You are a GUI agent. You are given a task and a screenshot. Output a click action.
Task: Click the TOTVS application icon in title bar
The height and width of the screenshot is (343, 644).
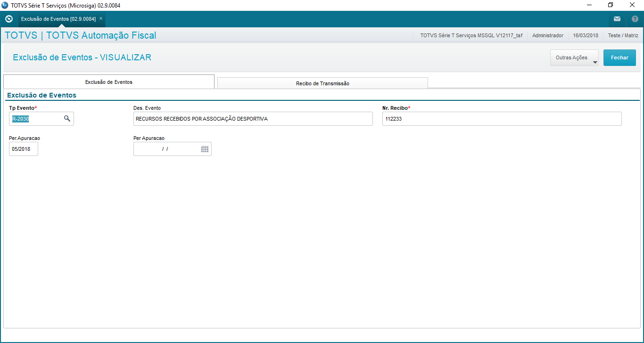[5, 5]
